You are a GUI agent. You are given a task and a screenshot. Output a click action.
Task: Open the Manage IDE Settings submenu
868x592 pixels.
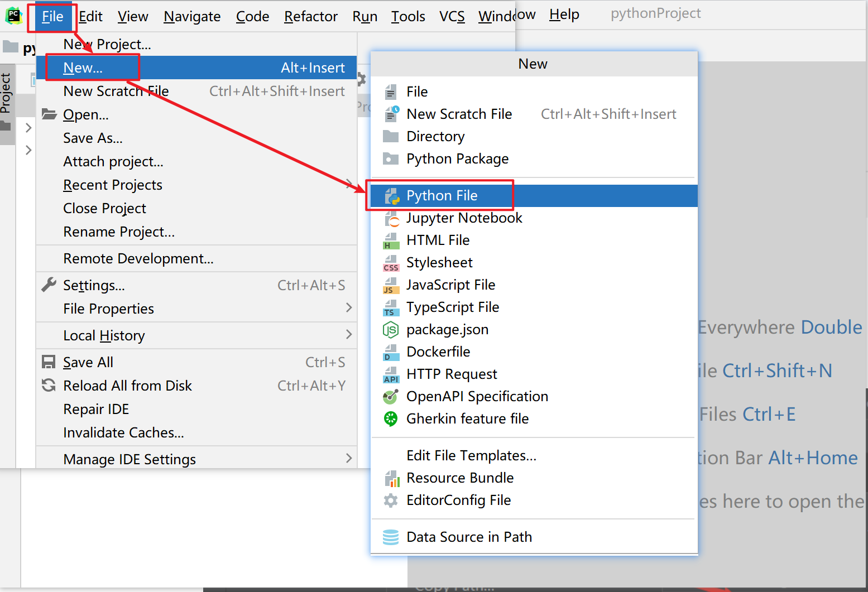(130, 459)
